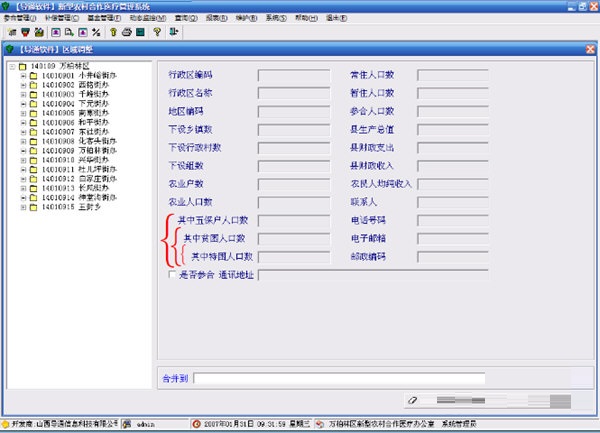Viewport: 600px width, 433px height.
Task: Close the 区域调整 window
Action: [590, 49]
